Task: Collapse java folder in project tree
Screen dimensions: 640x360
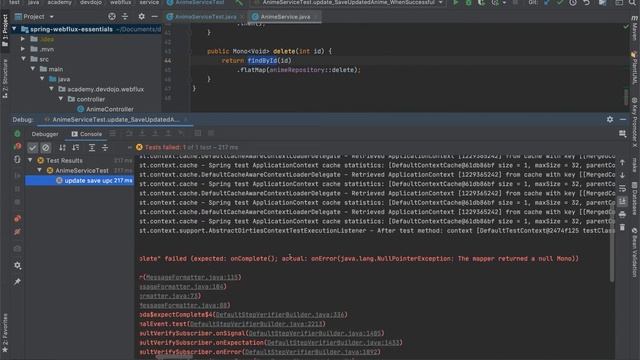Action: pos(42,79)
